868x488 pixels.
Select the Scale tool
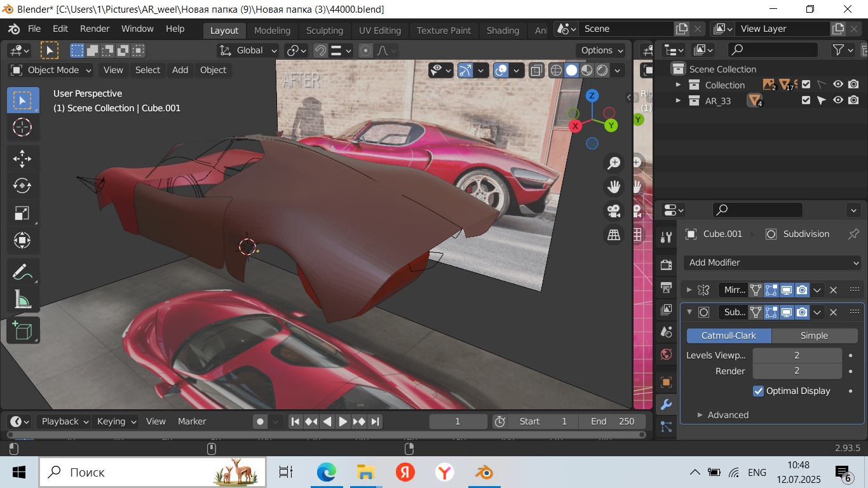click(x=22, y=213)
